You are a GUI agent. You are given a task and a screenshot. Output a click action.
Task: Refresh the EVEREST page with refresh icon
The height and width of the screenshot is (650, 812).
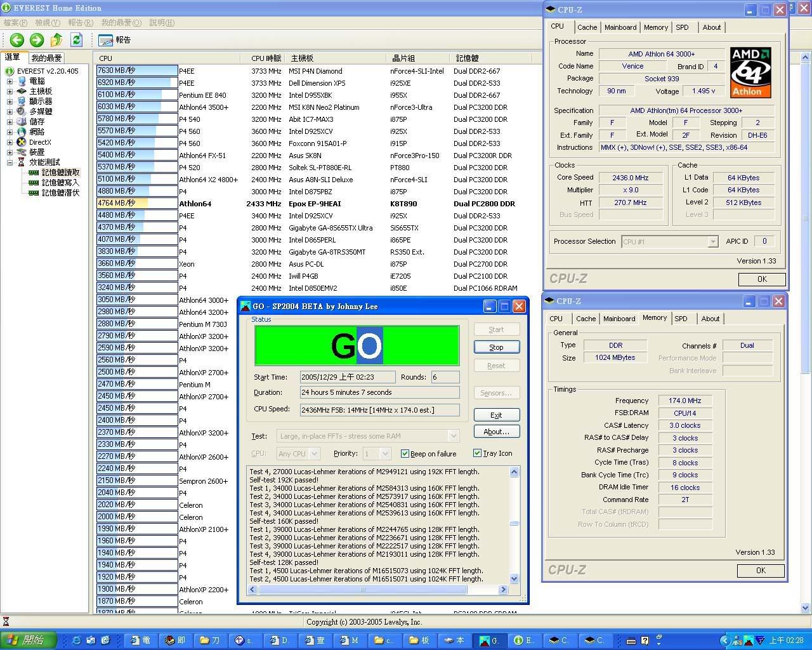(x=77, y=40)
